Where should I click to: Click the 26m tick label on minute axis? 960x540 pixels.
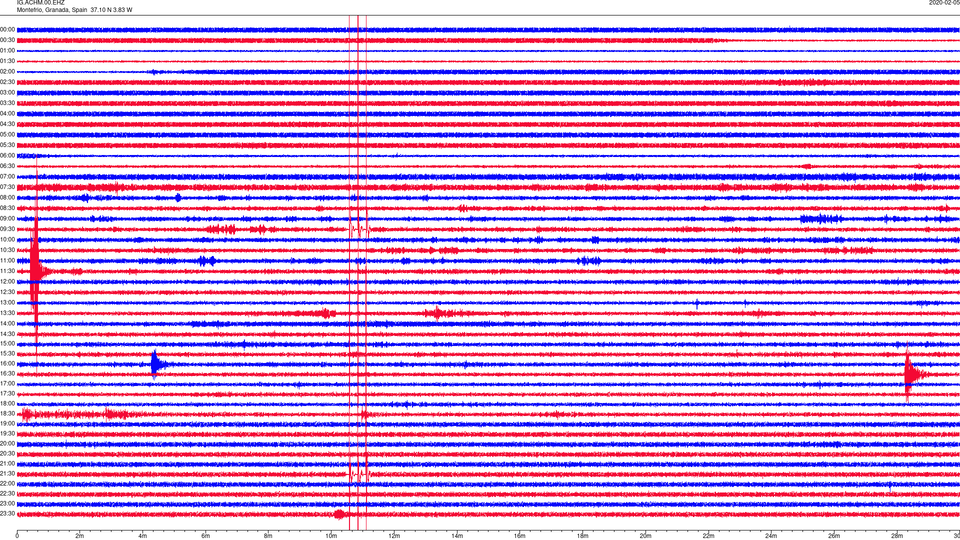pos(834,536)
